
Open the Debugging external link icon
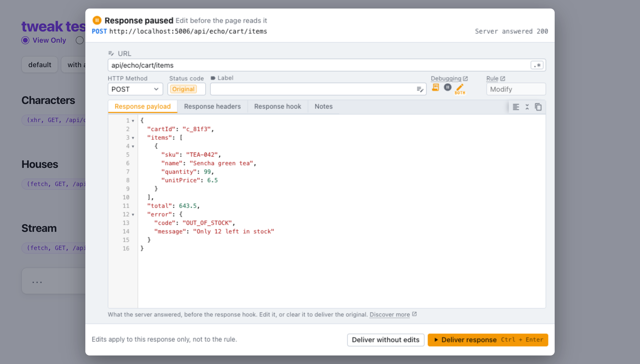point(465,79)
